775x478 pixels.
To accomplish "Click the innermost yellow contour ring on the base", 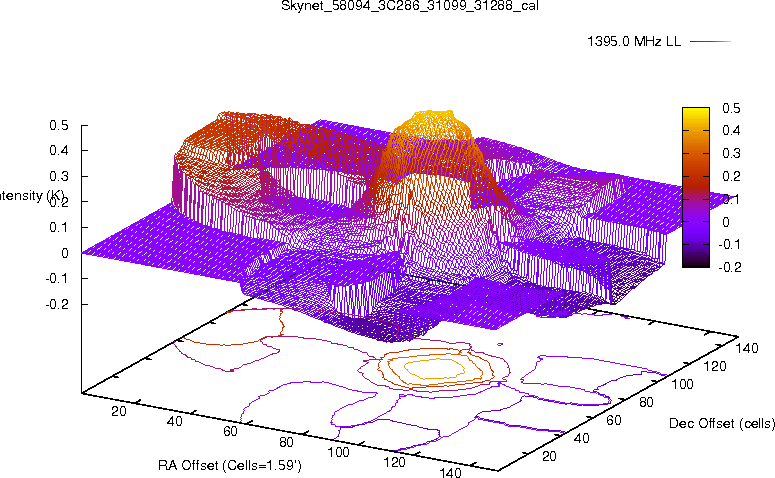I will coord(434,369).
